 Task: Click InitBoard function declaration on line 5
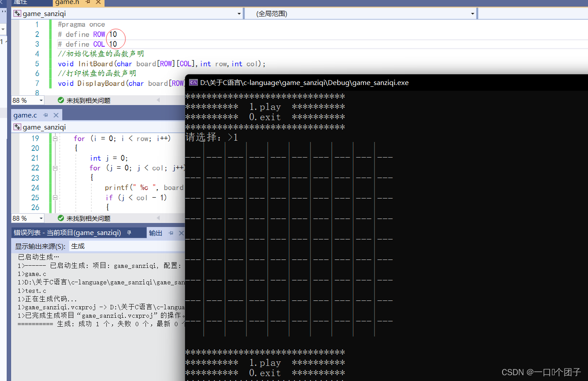click(161, 64)
